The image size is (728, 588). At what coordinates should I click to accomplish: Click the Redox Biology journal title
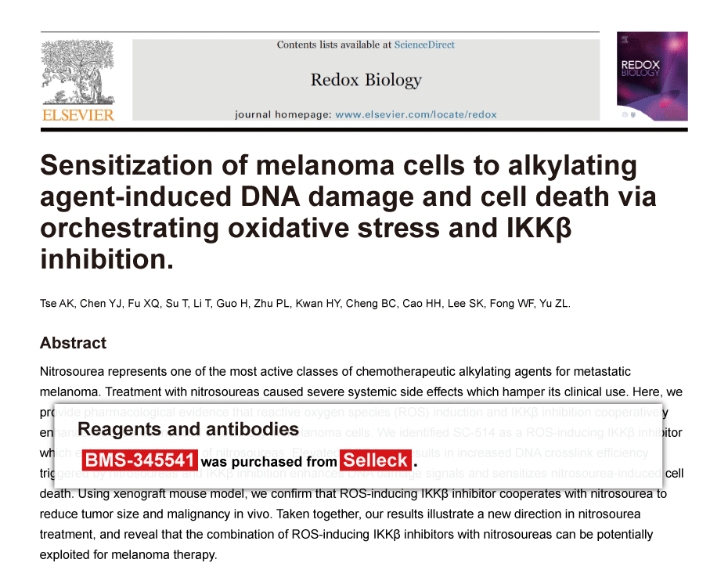pos(366,80)
